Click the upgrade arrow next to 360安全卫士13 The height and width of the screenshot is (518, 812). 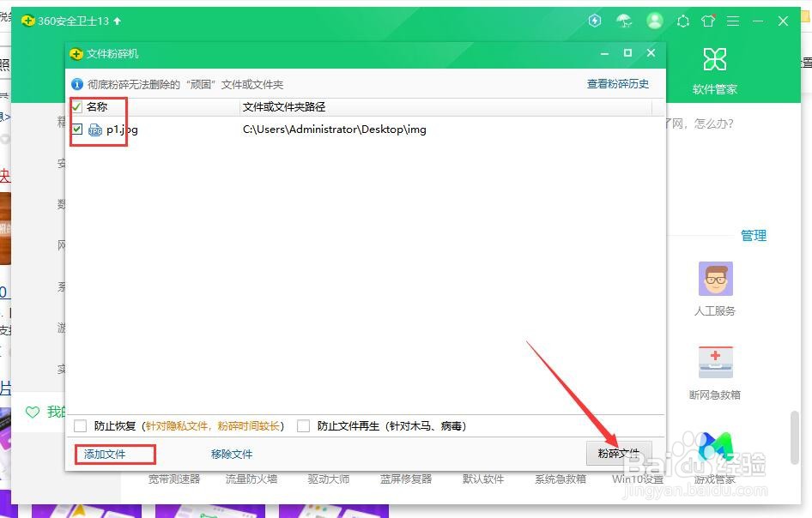point(117,21)
